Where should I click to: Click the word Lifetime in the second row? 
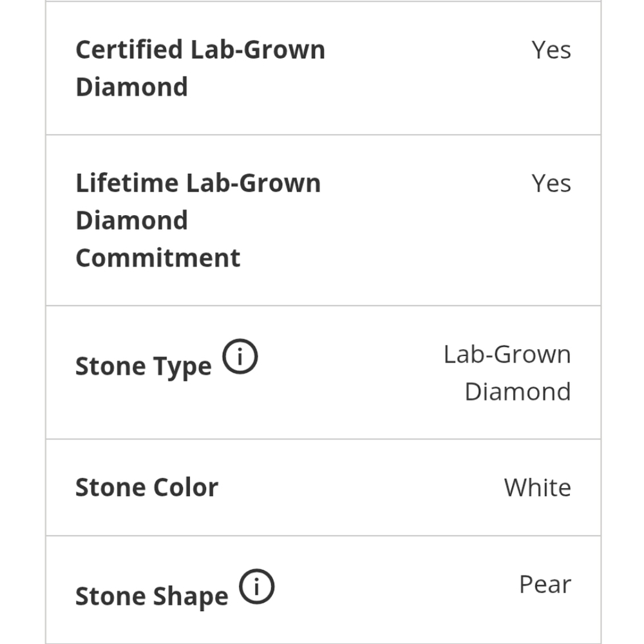pos(127,183)
